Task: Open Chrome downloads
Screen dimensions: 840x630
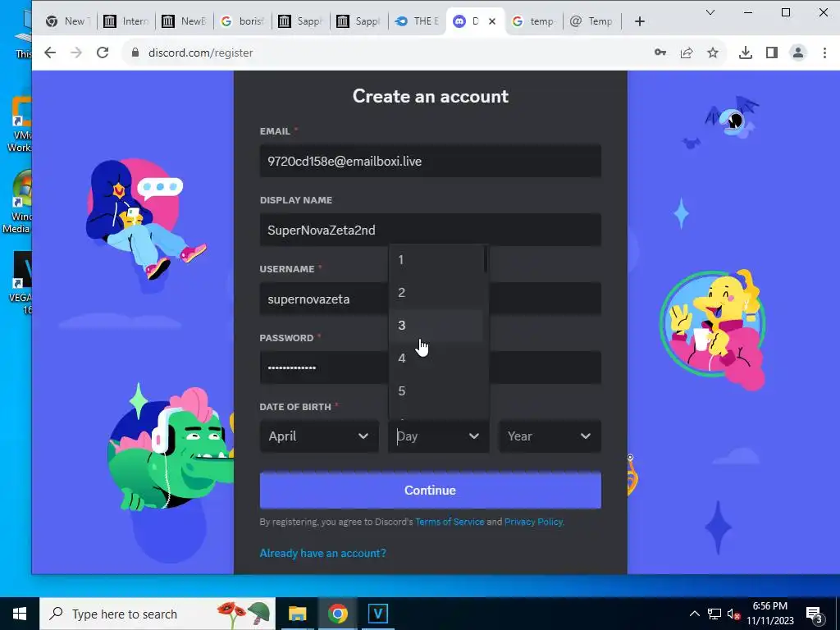Action: [745, 52]
